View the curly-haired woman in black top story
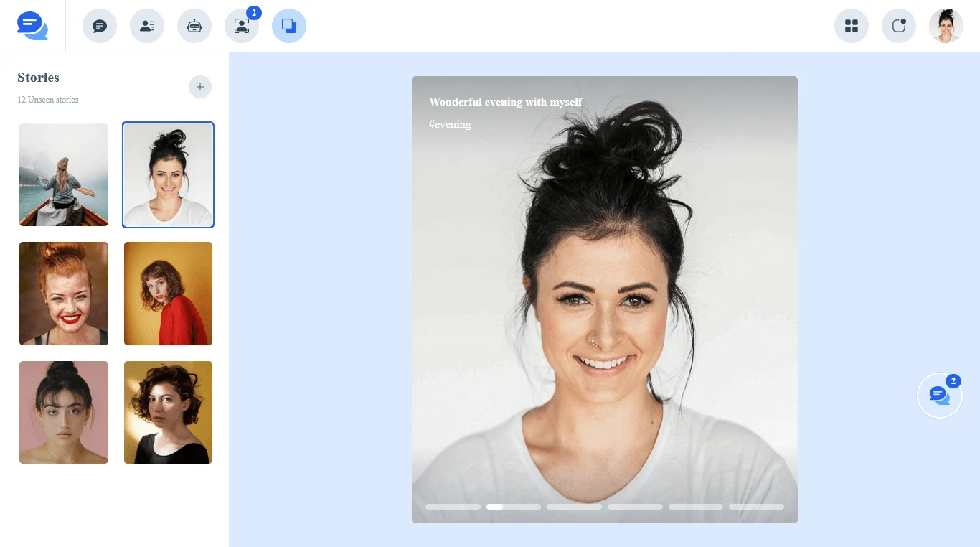Screen dimensions: 980x547 (168, 412)
